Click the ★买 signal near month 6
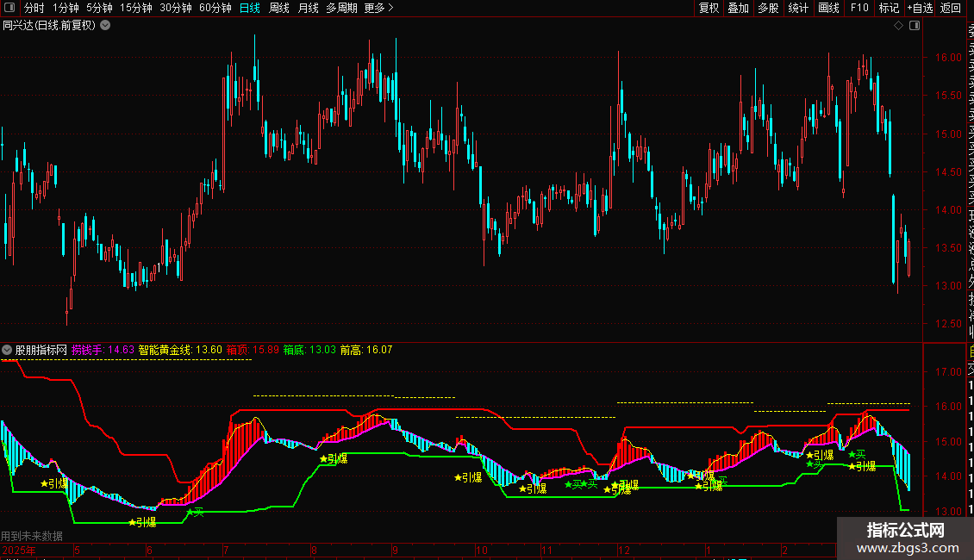974x560 pixels. (x=195, y=513)
